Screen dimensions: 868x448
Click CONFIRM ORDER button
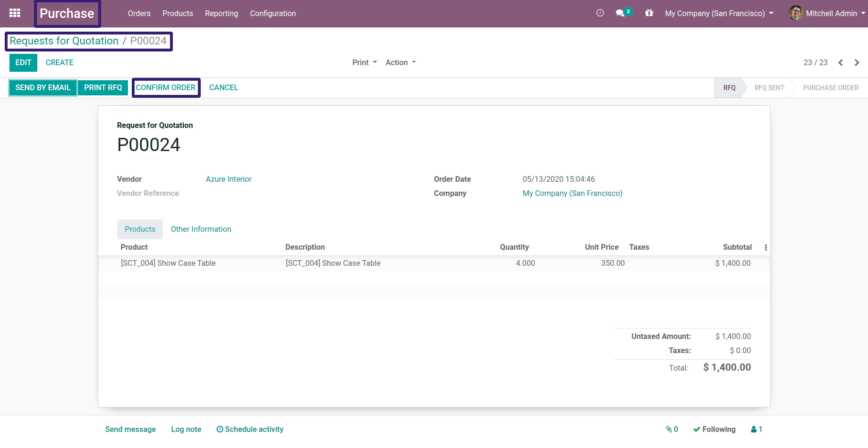[166, 87]
